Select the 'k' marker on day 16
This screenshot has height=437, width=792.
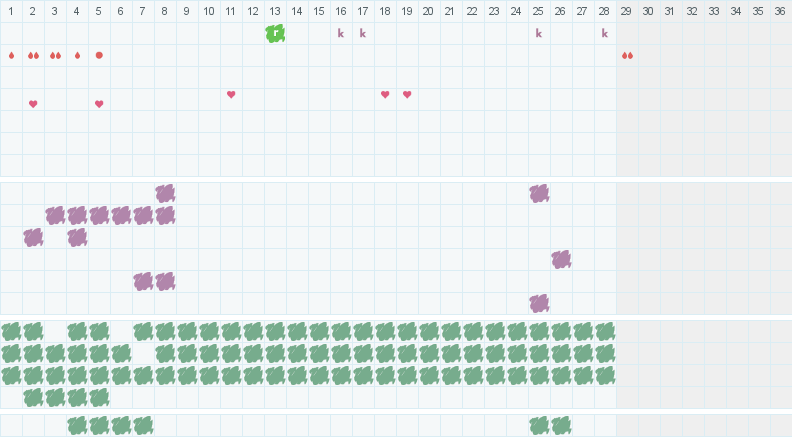coord(341,33)
